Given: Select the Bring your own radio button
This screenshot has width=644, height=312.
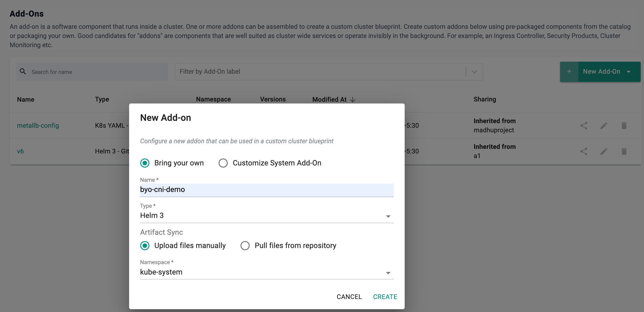Looking at the screenshot, I should (145, 163).
